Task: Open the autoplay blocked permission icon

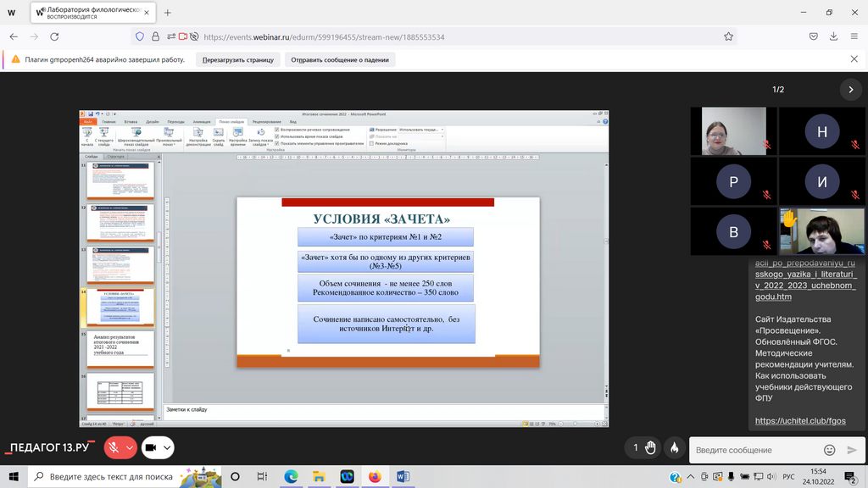Action: pyautogui.click(x=194, y=36)
